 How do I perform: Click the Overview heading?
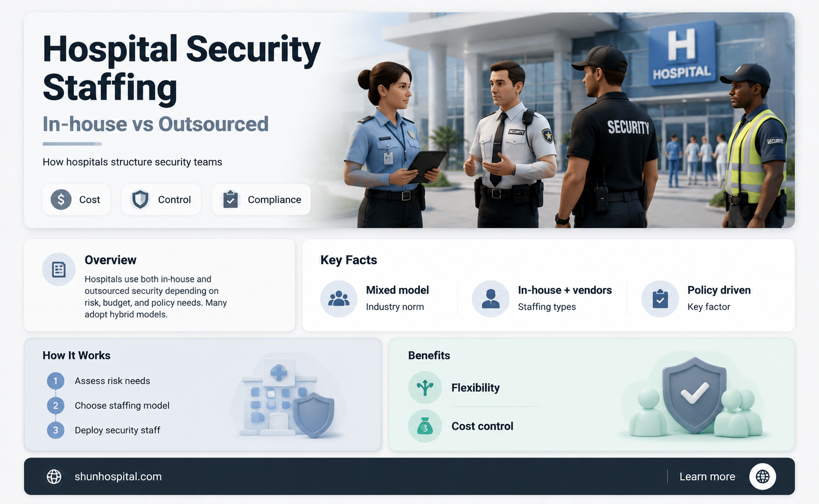111,260
